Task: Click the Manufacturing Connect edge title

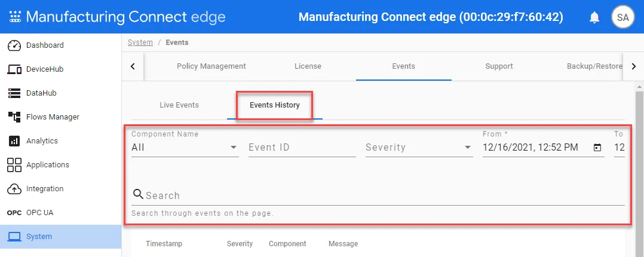Action: click(x=126, y=17)
